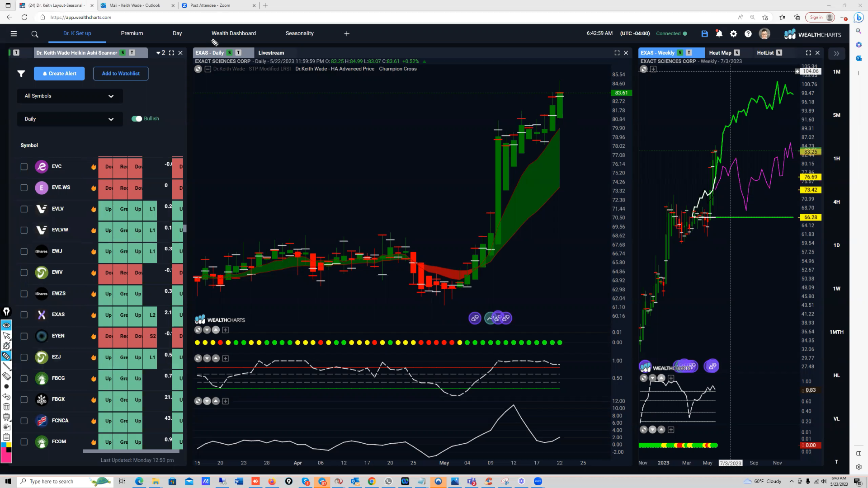Select the 1M timeframe button

click(x=836, y=72)
